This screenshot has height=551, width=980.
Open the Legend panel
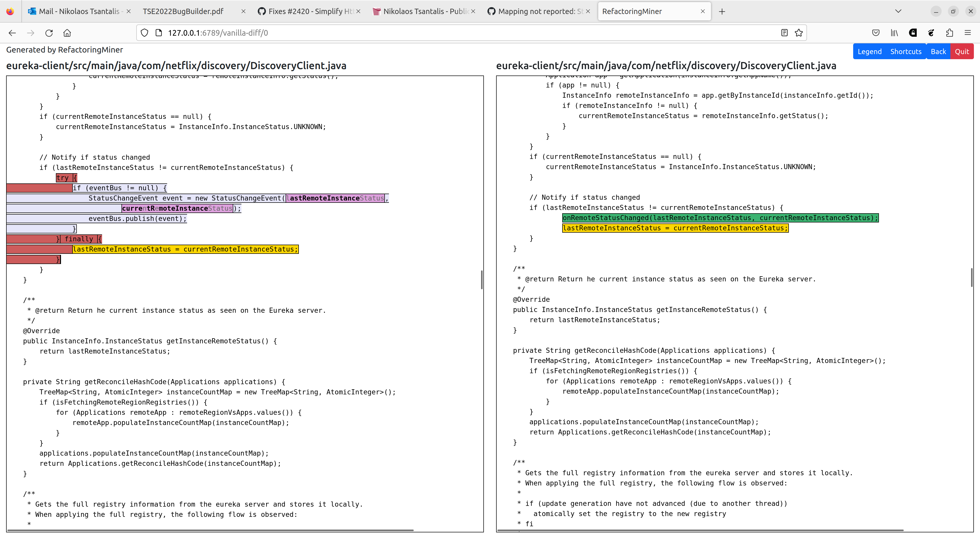click(x=870, y=51)
